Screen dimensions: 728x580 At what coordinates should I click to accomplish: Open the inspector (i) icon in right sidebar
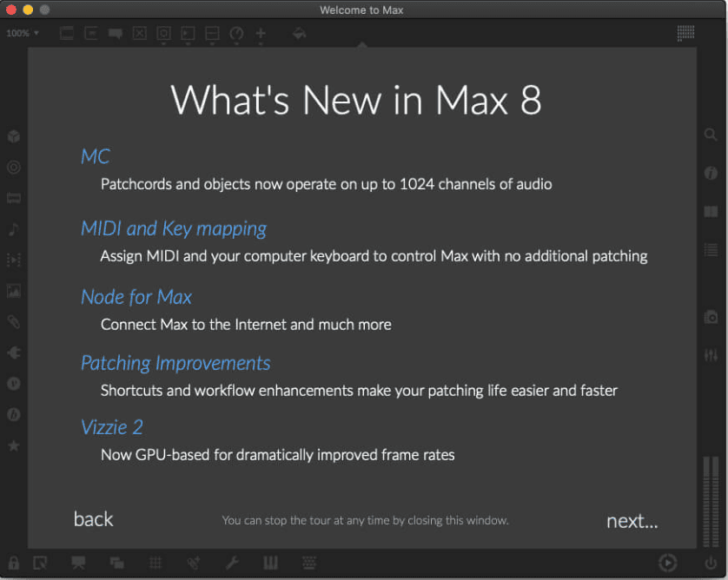coord(711,173)
